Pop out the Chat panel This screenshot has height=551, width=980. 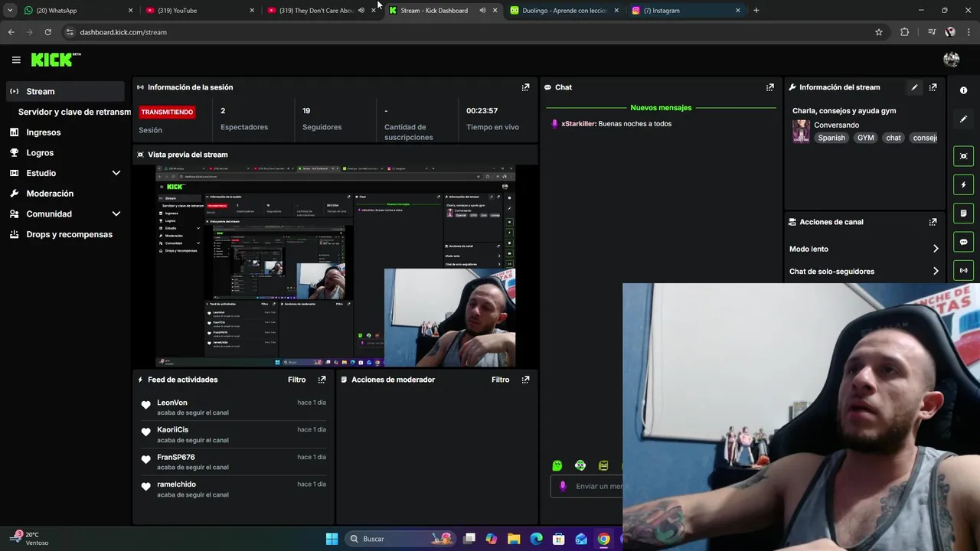770,87
